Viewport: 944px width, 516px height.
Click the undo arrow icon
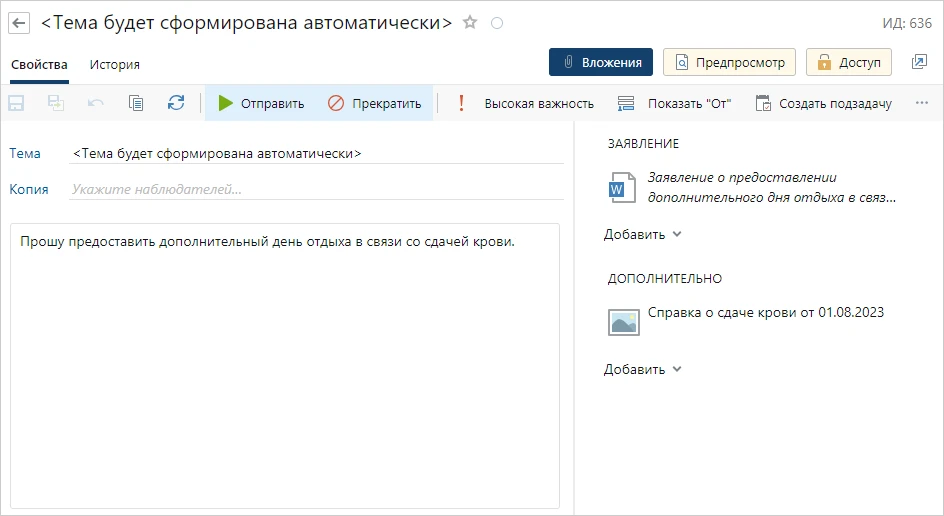point(96,103)
